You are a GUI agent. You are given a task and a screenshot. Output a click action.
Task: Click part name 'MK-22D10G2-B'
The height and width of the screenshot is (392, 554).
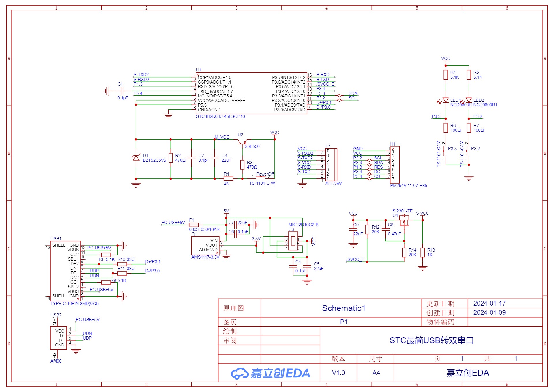(303, 225)
